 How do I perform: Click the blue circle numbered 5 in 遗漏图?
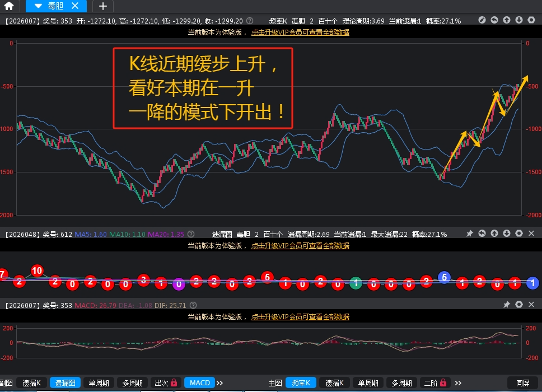[x=444, y=277]
